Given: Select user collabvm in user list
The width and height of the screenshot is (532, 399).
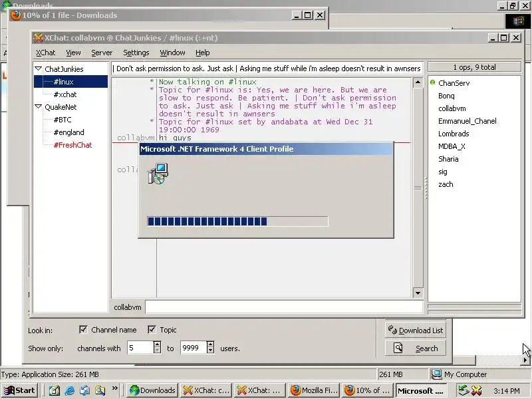Looking at the screenshot, I should click(452, 108).
